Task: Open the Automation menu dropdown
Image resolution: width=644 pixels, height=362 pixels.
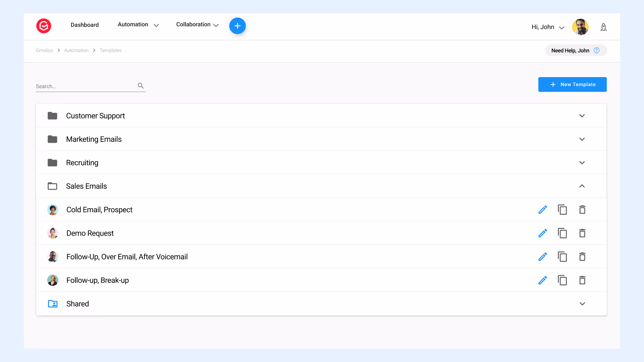Action: pos(138,25)
